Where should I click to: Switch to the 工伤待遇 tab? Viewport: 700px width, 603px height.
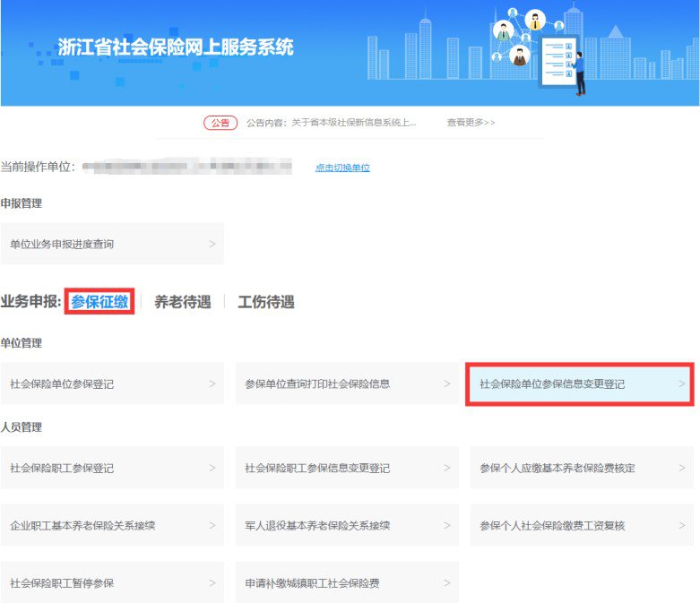(x=265, y=302)
